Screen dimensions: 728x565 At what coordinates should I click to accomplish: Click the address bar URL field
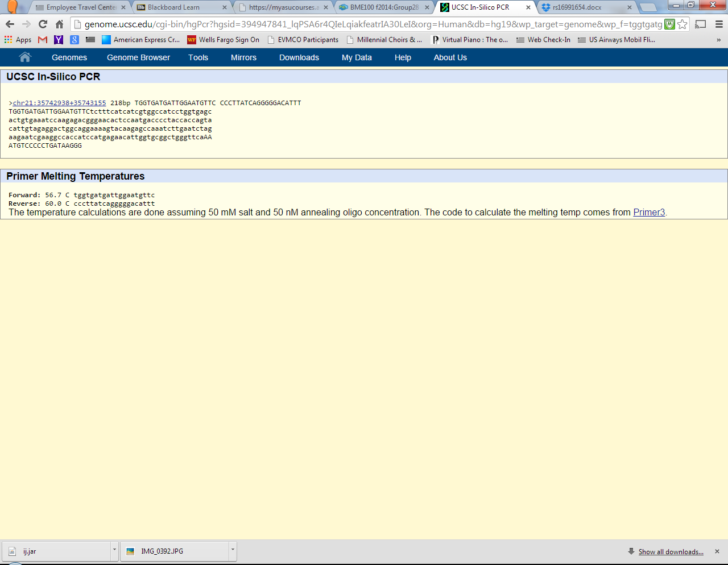[x=370, y=24]
